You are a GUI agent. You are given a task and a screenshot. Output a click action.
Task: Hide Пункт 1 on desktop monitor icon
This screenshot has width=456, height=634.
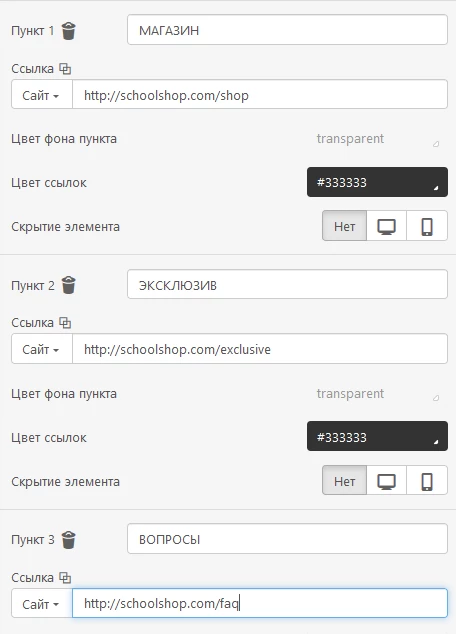click(386, 226)
